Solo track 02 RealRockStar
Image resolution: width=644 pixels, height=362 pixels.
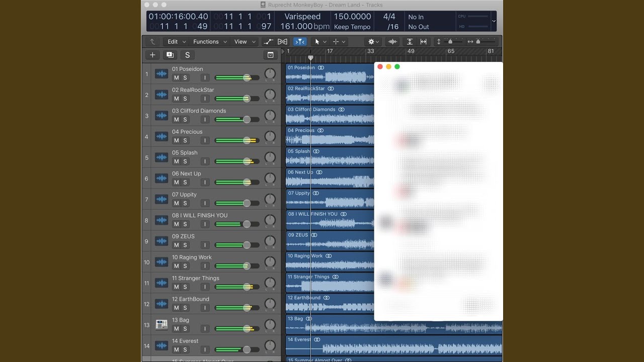185,99
